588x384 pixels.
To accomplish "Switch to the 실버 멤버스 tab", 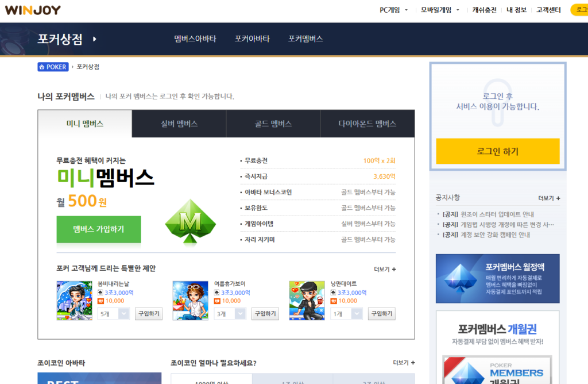I will 179,124.
